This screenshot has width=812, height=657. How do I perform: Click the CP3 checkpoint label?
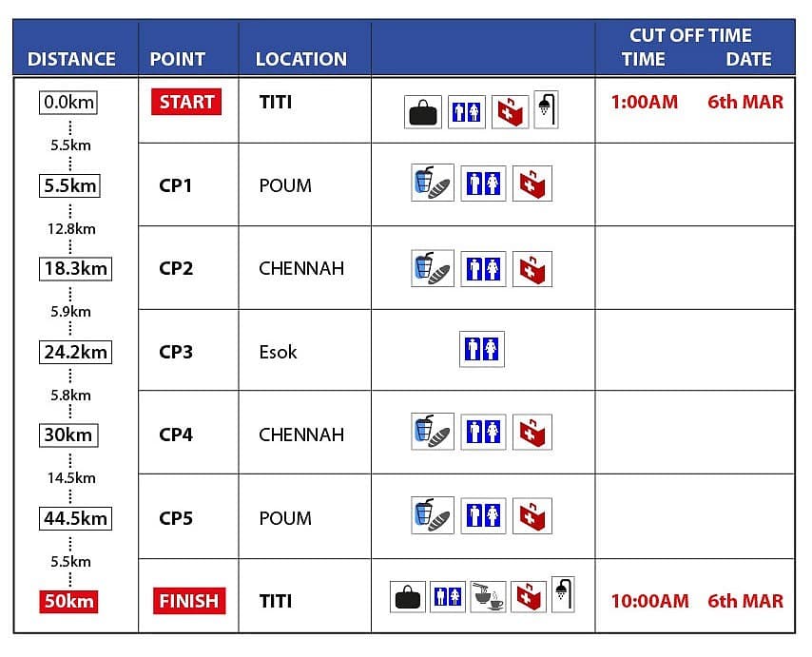point(176,352)
